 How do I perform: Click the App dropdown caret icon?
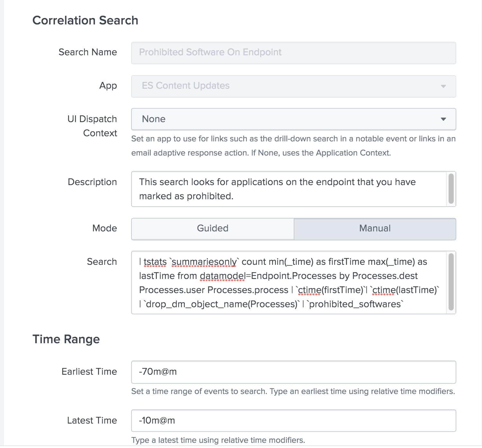[x=443, y=86]
